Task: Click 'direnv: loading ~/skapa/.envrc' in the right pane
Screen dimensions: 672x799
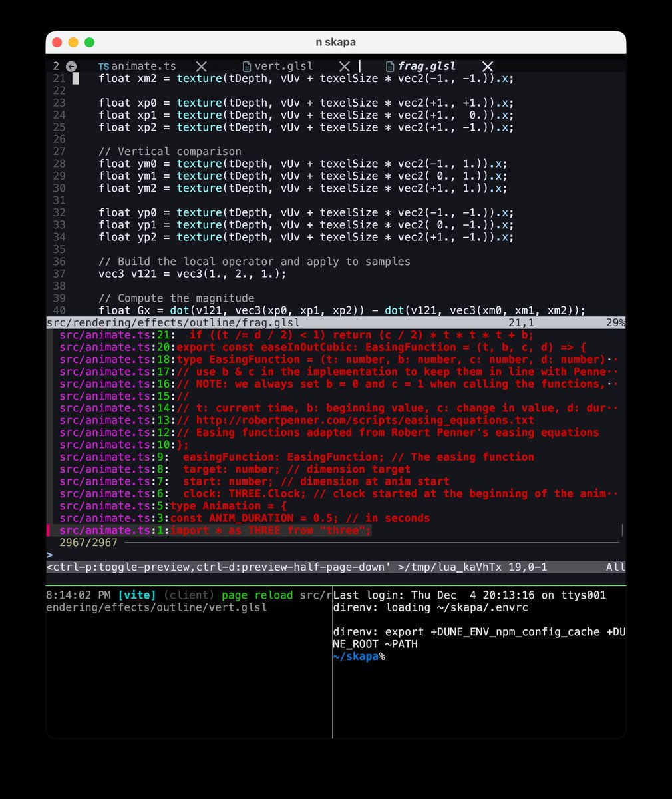Action: [430, 607]
